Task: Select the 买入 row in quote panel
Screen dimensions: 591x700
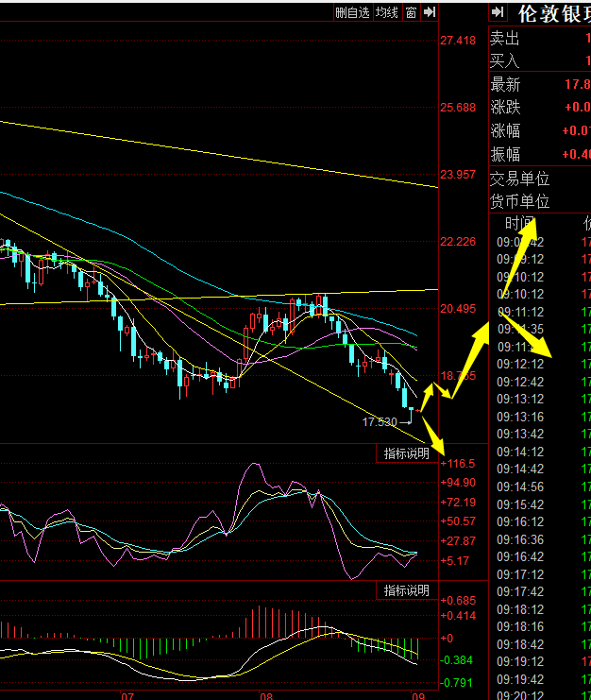Action: click(540, 60)
